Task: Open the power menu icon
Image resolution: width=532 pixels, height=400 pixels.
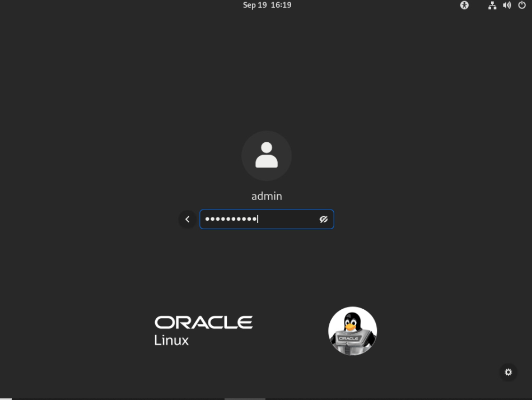Action: tap(522, 5)
